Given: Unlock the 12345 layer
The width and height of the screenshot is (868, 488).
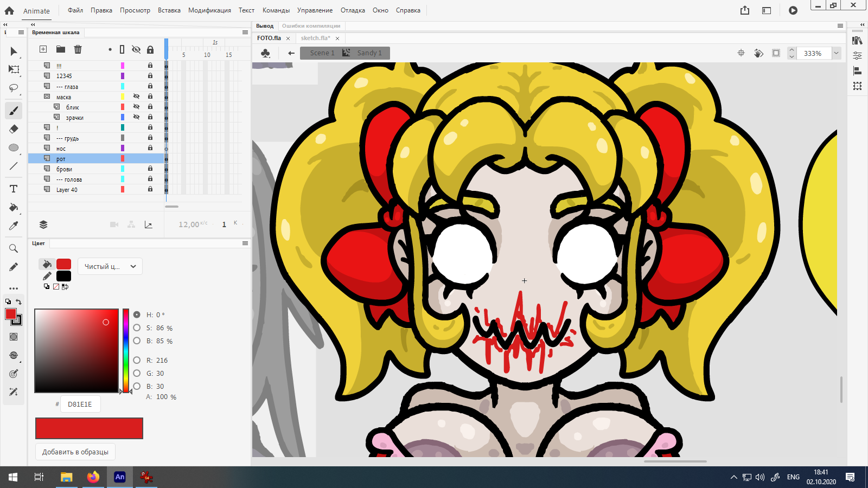Looking at the screenshot, I should (x=150, y=76).
